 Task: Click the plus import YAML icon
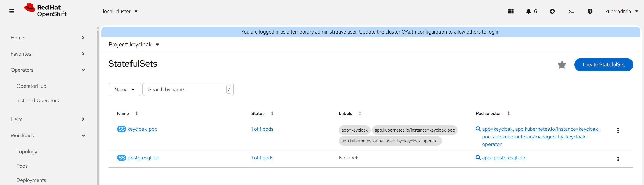coord(552,11)
